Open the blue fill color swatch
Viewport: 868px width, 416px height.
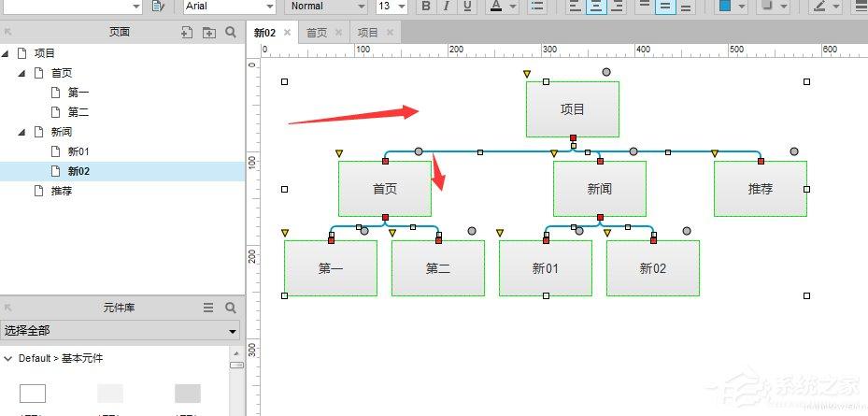pyautogui.click(x=725, y=7)
